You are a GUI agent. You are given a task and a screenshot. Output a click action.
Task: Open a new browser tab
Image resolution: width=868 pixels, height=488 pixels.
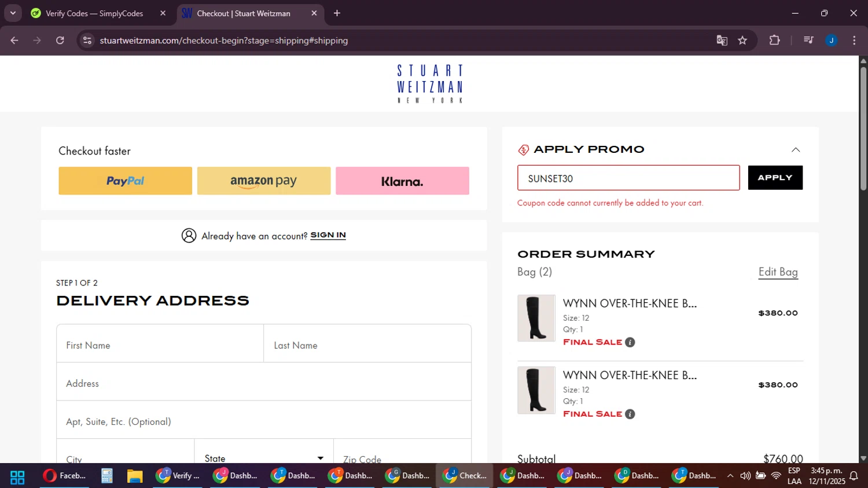point(337,13)
